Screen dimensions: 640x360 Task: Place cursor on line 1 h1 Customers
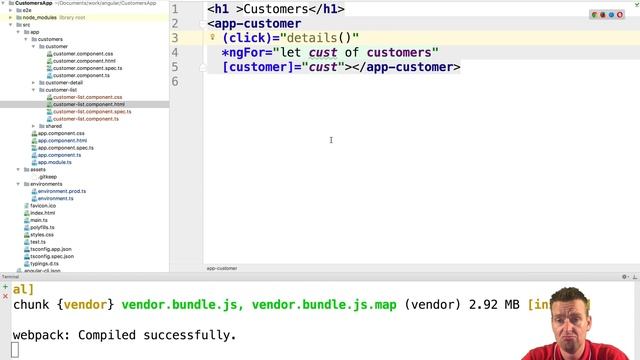pyautogui.click(x=276, y=9)
